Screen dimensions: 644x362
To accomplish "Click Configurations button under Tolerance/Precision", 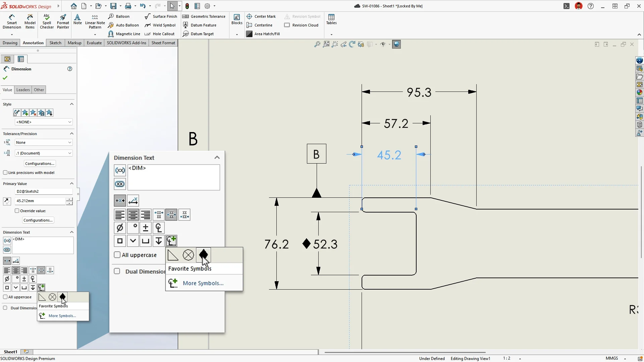I will [40, 164].
